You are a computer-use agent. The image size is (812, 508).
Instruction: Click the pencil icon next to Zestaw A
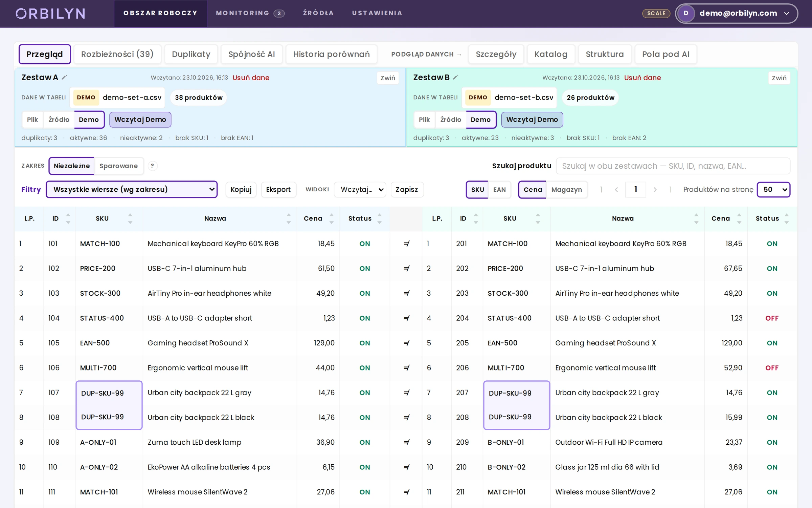[x=64, y=77]
